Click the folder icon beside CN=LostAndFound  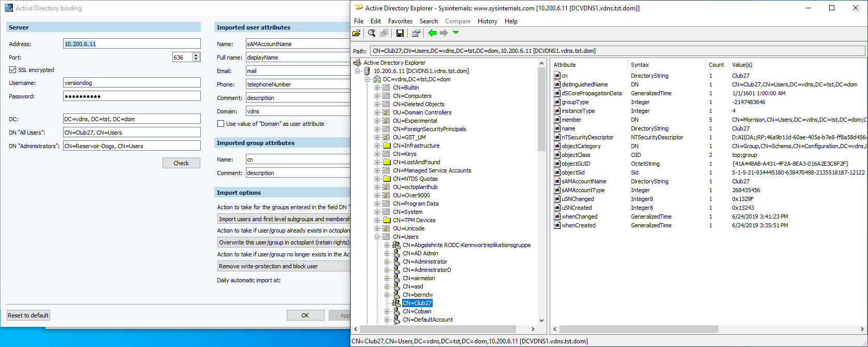(386, 162)
